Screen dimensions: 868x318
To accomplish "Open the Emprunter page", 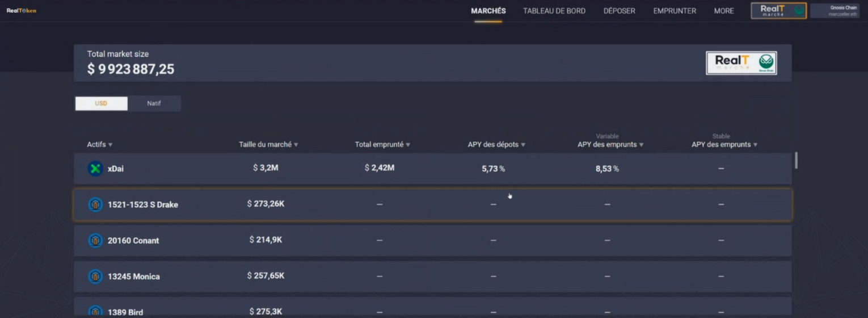I will pyautogui.click(x=675, y=11).
